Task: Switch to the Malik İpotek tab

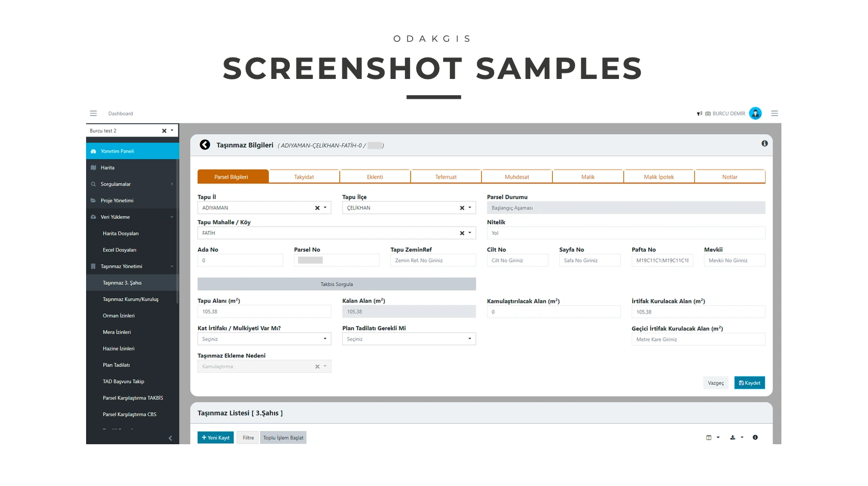Action: point(659,177)
